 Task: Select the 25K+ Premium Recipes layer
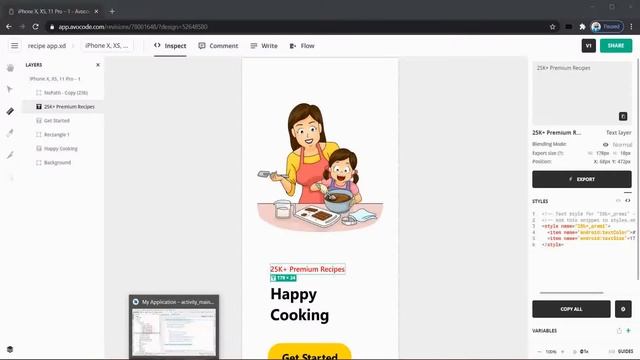pyautogui.click(x=62, y=107)
